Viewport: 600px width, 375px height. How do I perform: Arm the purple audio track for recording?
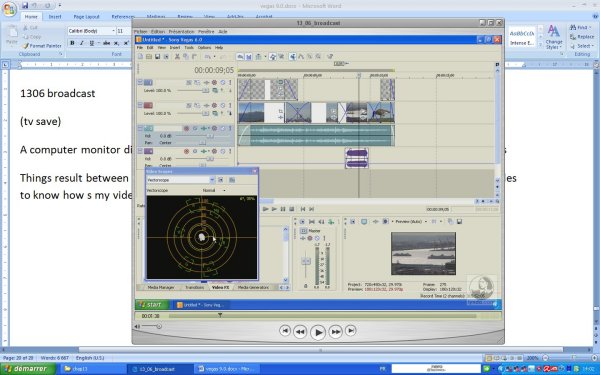click(186, 151)
